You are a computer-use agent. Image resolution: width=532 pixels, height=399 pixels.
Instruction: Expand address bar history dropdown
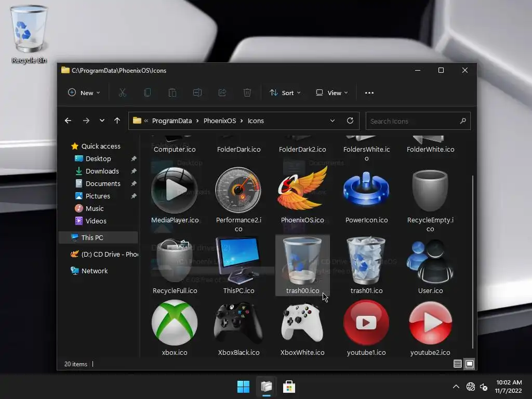(332, 121)
